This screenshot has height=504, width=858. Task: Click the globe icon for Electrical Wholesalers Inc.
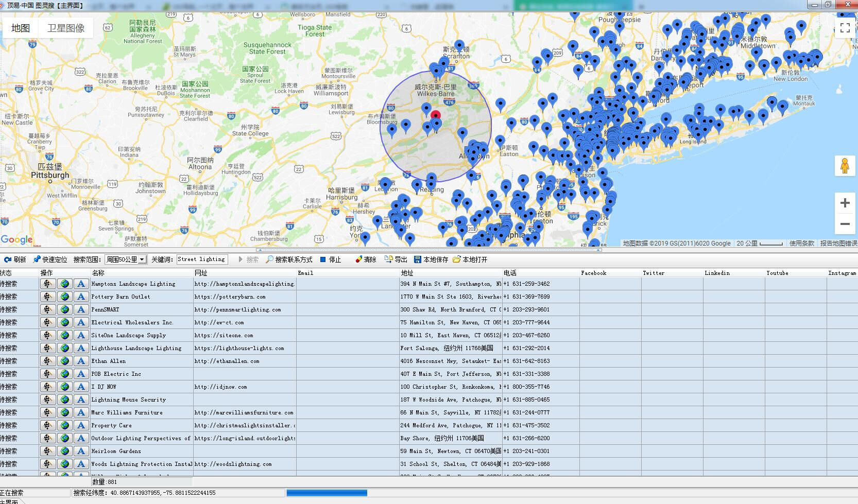[64, 322]
